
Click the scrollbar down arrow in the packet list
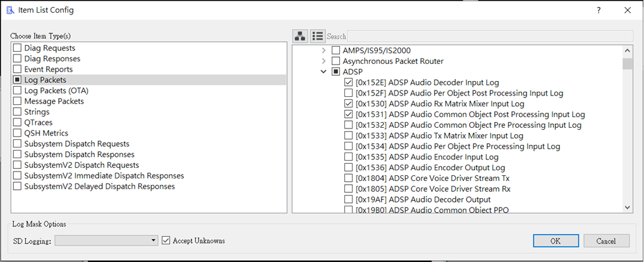click(x=628, y=207)
